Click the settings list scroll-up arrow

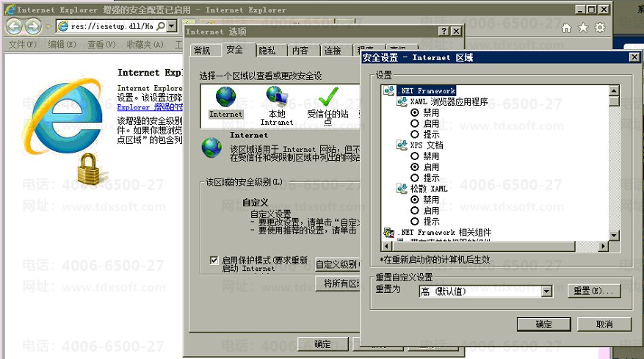[614, 91]
